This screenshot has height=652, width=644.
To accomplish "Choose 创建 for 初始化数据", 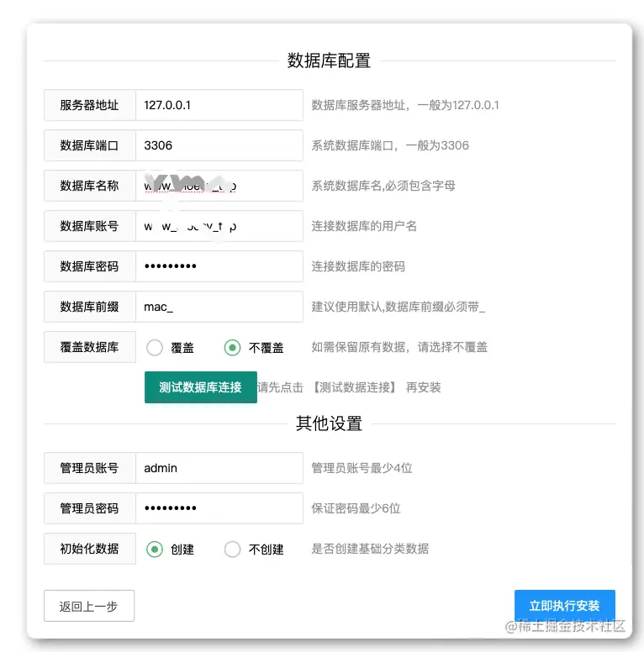I will [155, 549].
